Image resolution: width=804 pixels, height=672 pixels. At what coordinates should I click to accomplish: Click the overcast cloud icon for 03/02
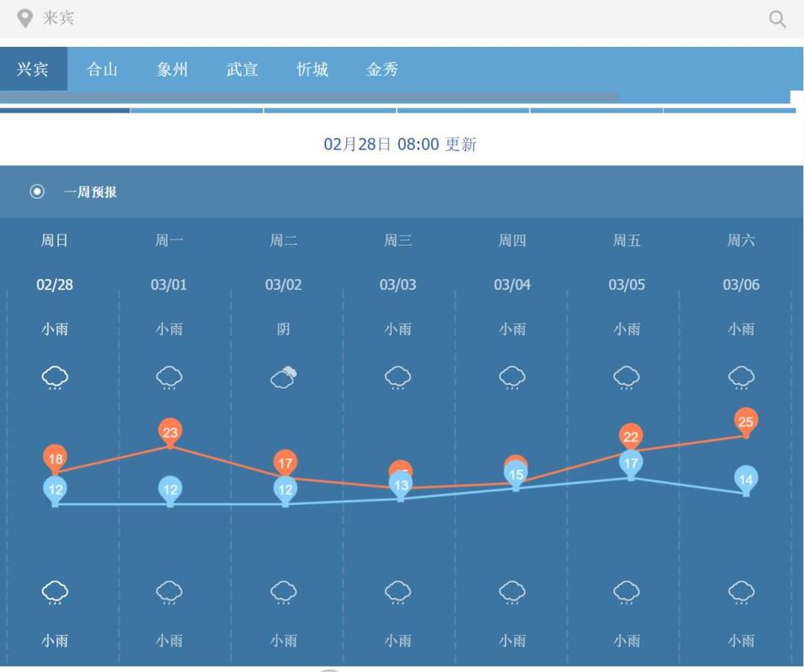pyautogui.click(x=284, y=378)
